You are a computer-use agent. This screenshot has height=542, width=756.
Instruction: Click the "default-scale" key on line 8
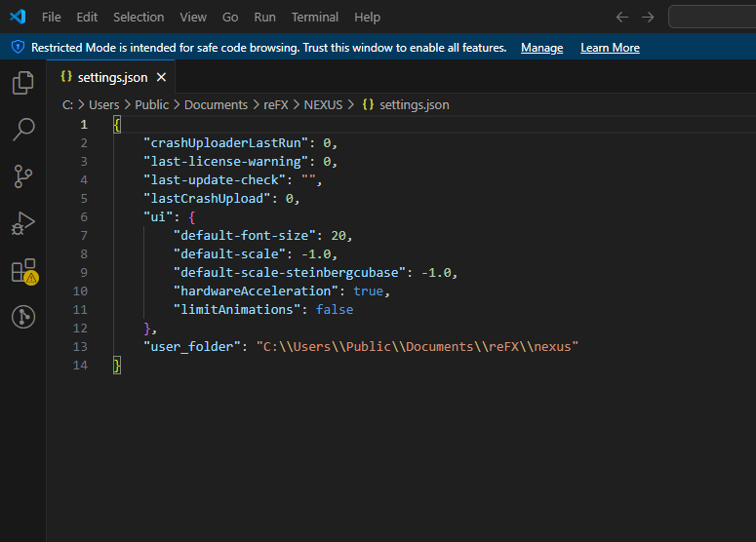click(229, 253)
